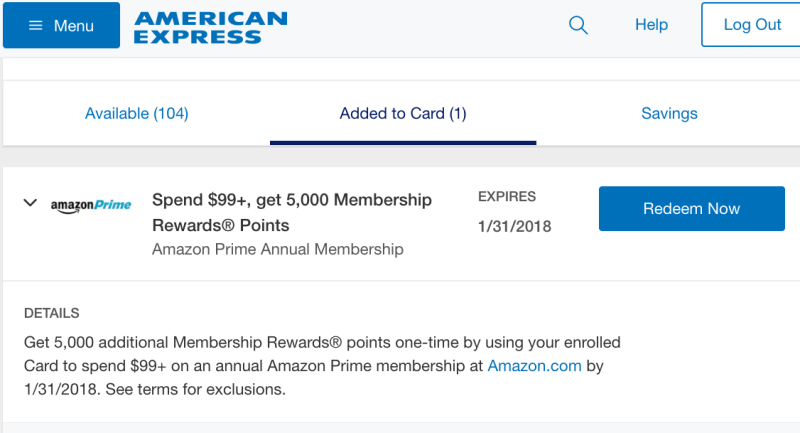Select the Added to Card (1) tab
The image size is (800, 433).
click(403, 113)
